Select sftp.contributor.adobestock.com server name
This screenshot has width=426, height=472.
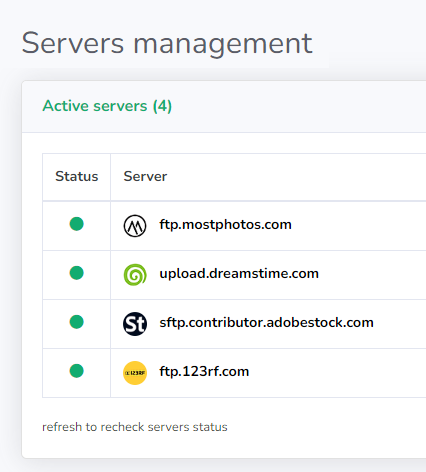(x=266, y=323)
